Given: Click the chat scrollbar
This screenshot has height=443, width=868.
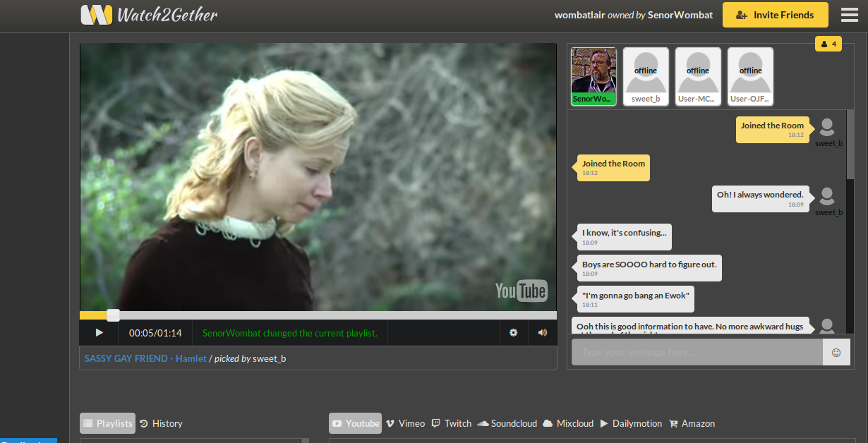Looking at the screenshot, I should pos(850,145).
